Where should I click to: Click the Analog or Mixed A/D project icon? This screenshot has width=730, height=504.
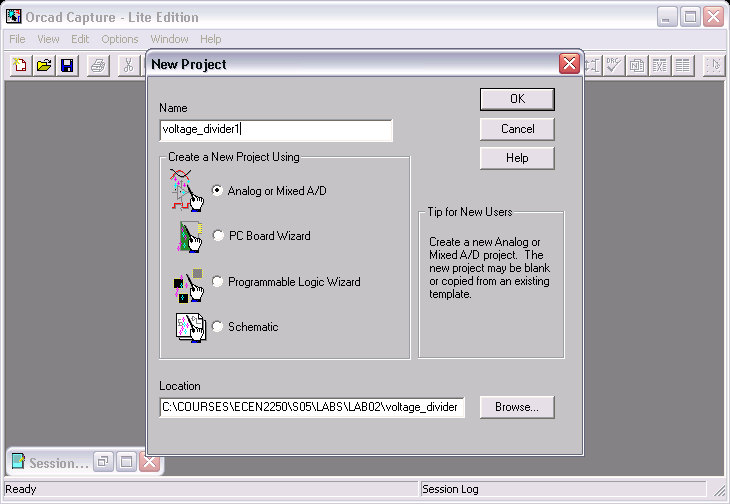click(187, 191)
